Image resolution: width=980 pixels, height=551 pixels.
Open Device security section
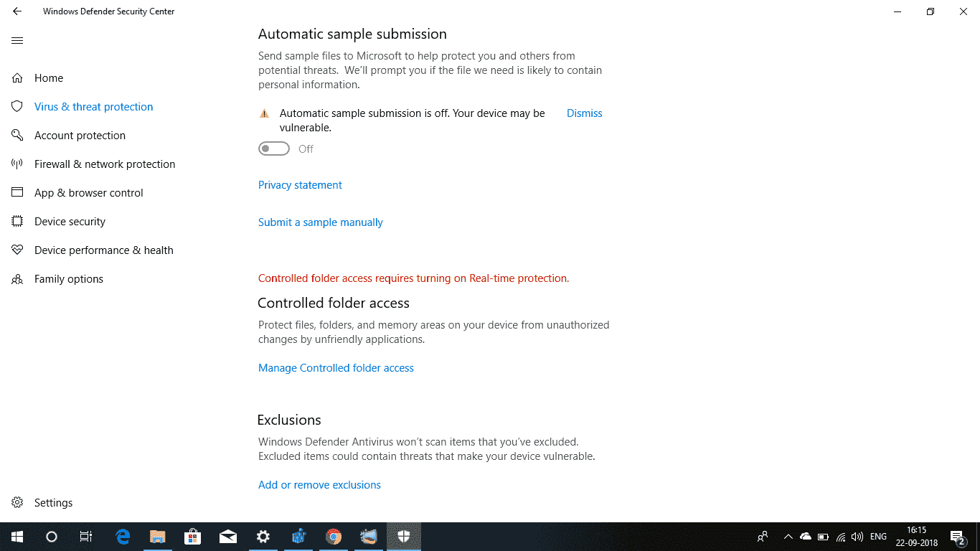click(x=70, y=222)
